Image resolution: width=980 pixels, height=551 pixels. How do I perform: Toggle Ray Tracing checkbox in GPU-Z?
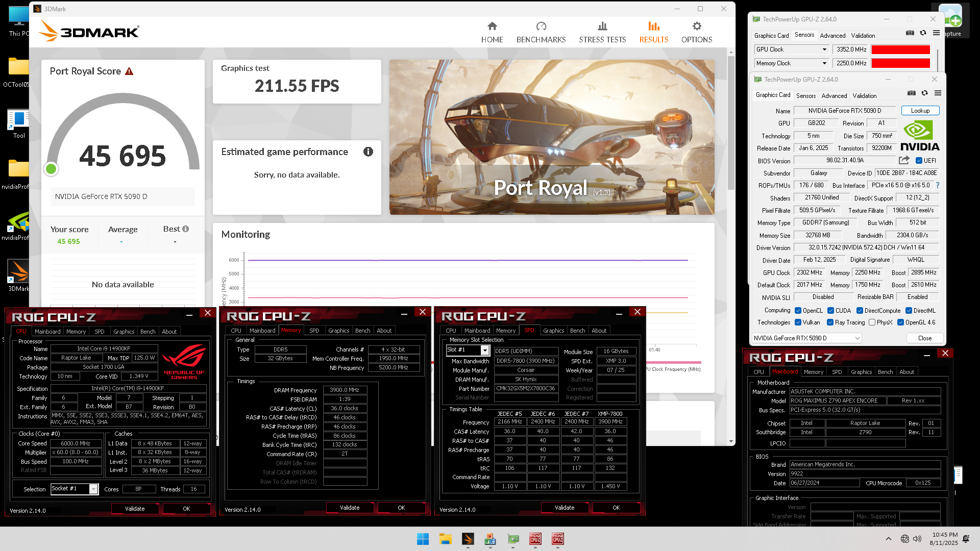click(830, 322)
